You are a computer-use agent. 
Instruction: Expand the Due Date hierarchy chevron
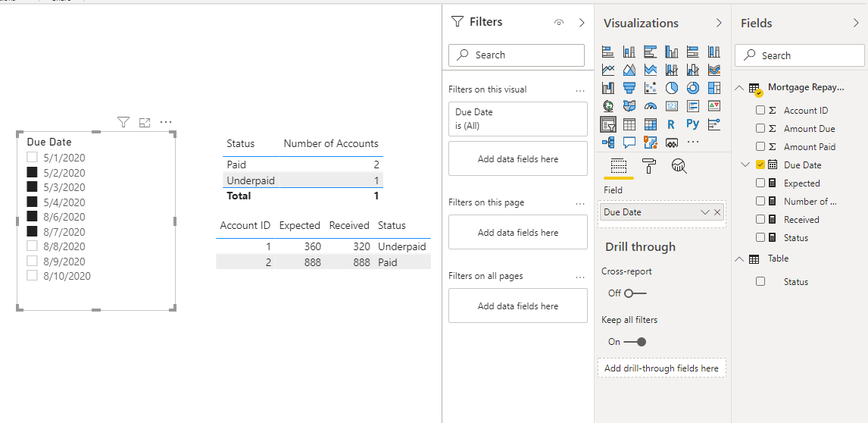coord(745,164)
